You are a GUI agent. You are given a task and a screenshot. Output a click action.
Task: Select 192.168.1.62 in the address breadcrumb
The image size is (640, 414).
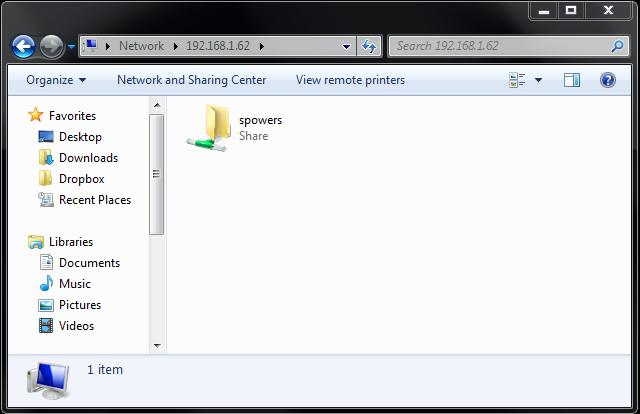(x=218, y=46)
